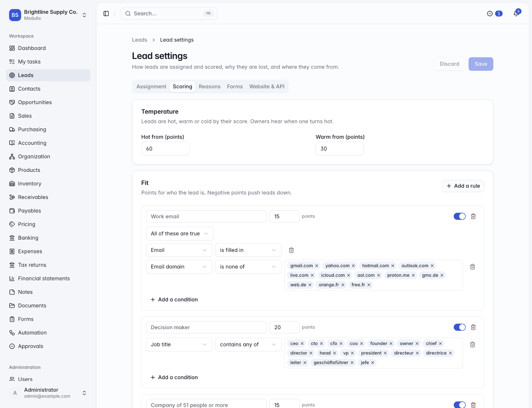
Task: Click the Save button
Action: [481, 64]
